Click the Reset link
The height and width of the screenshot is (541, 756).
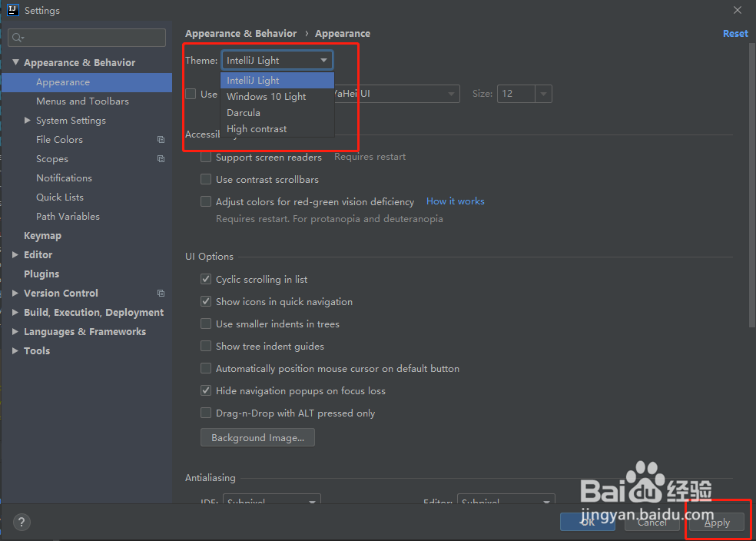click(x=735, y=33)
